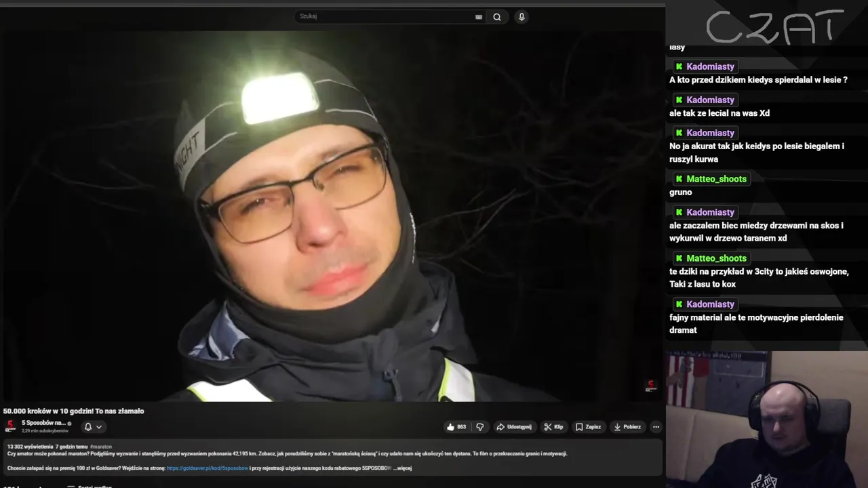Screen dimensions: 868x488
Task: Open the three-dot more actions menu
Action: point(656,427)
